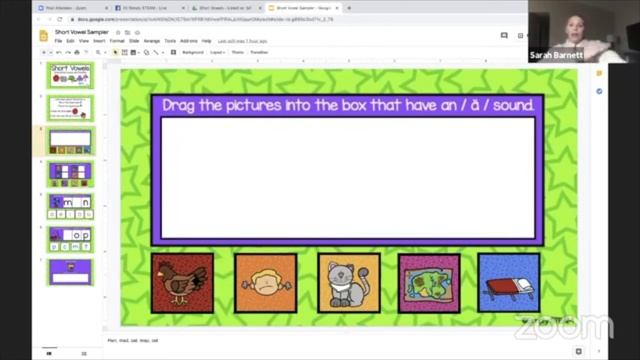Click the redo icon in toolbar

coord(68,52)
